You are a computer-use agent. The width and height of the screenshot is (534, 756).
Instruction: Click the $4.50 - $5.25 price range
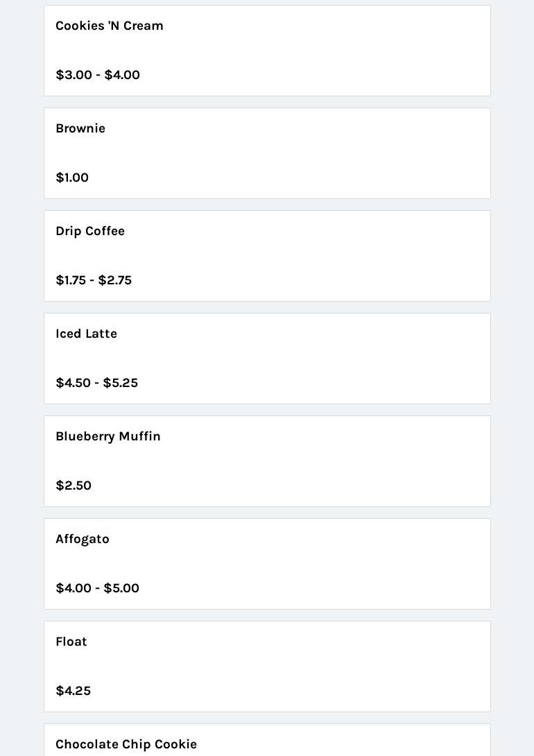pyautogui.click(x=97, y=383)
